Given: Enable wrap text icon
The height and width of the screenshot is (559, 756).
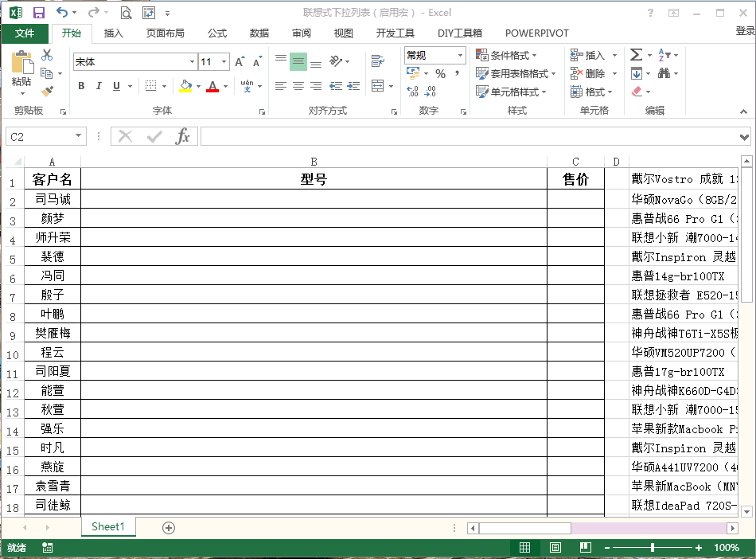Looking at the screenshot, I should pos(378,61).
